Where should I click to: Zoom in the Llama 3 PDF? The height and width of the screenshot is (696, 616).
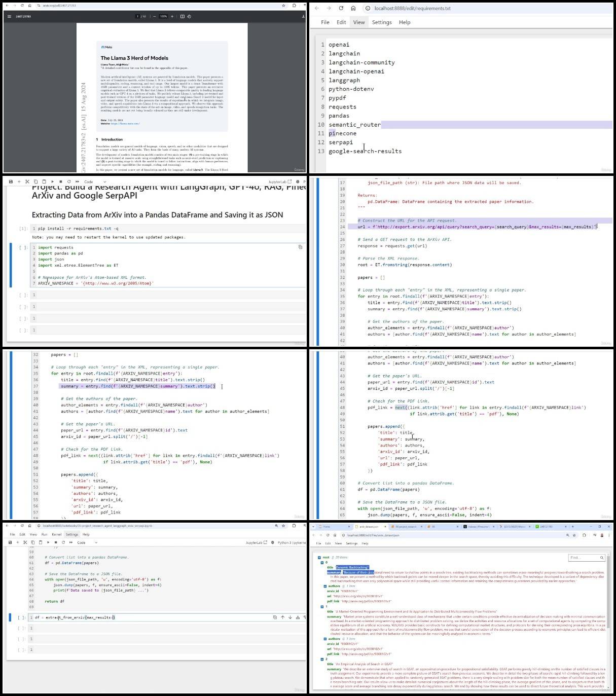point(172,16)
